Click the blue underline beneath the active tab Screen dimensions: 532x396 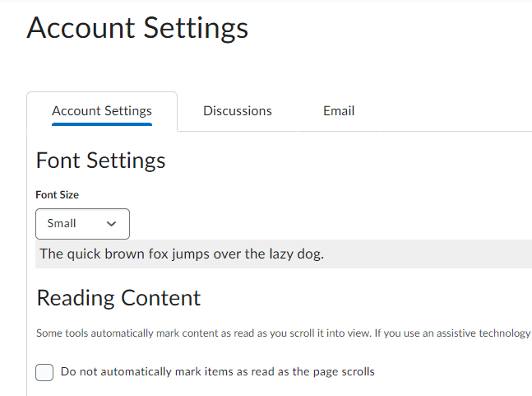pos(102,124)
